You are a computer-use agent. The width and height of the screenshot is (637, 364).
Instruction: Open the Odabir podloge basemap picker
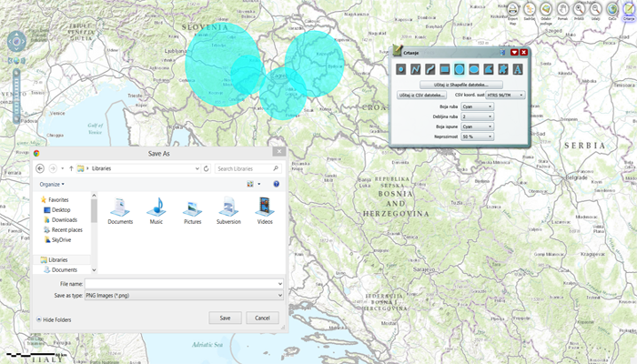click(546, 10)
